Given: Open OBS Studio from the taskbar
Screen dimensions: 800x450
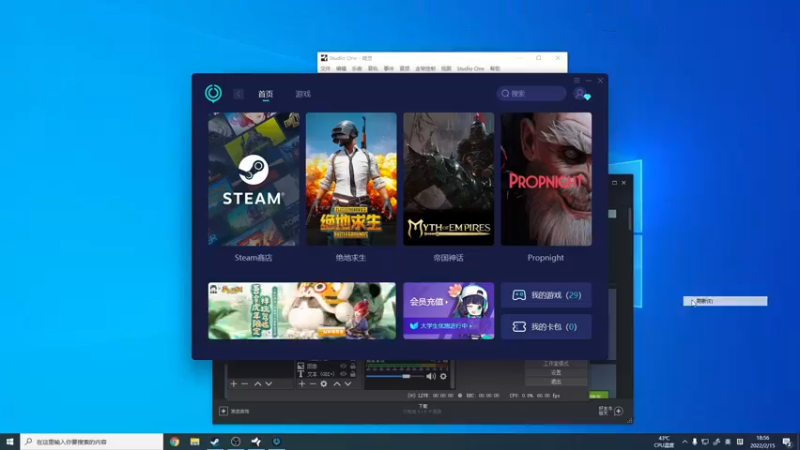Looking at the screenshot, I should pyautogui.click(x=236, y=441).
